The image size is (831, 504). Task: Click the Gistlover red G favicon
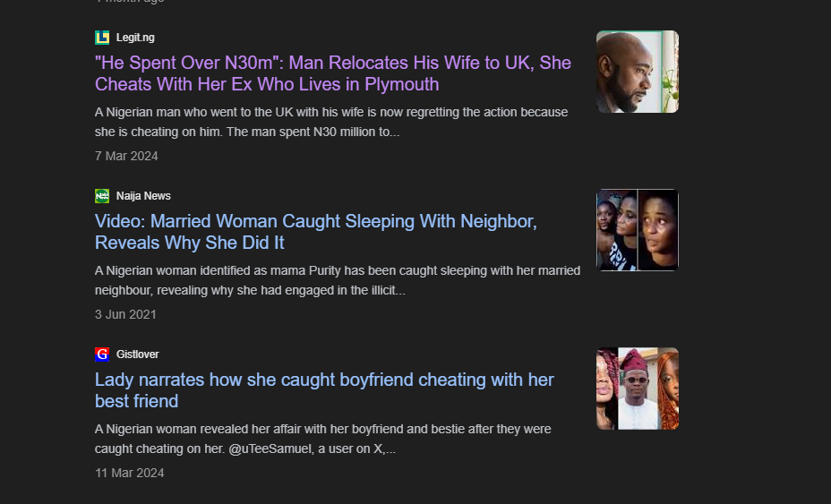pos(102,355)
